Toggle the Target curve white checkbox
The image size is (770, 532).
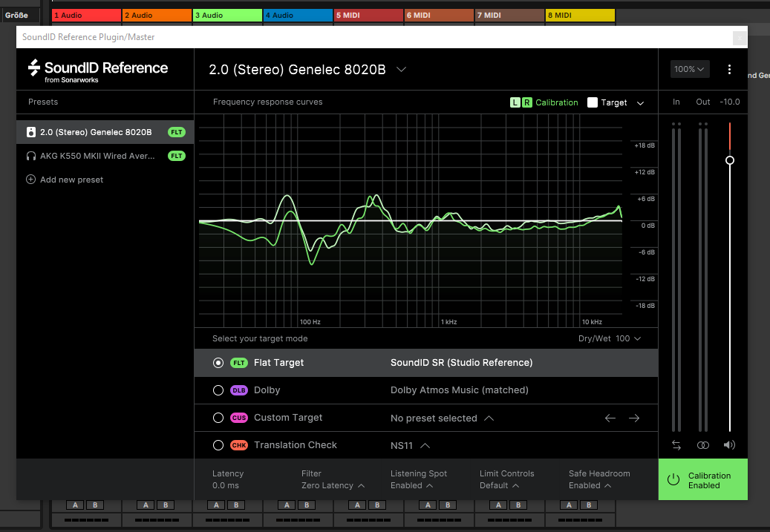click(593, 102)
